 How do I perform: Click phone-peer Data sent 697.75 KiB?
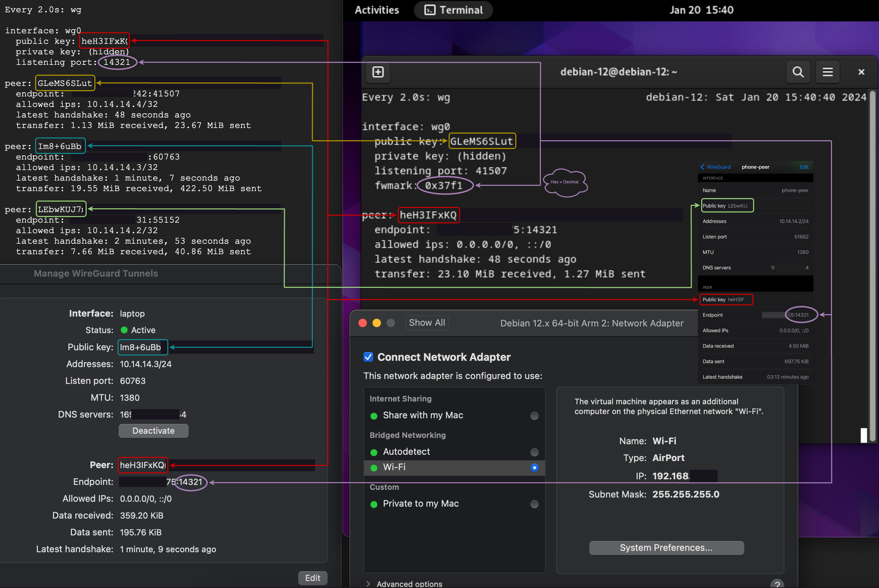coord(796,361)
